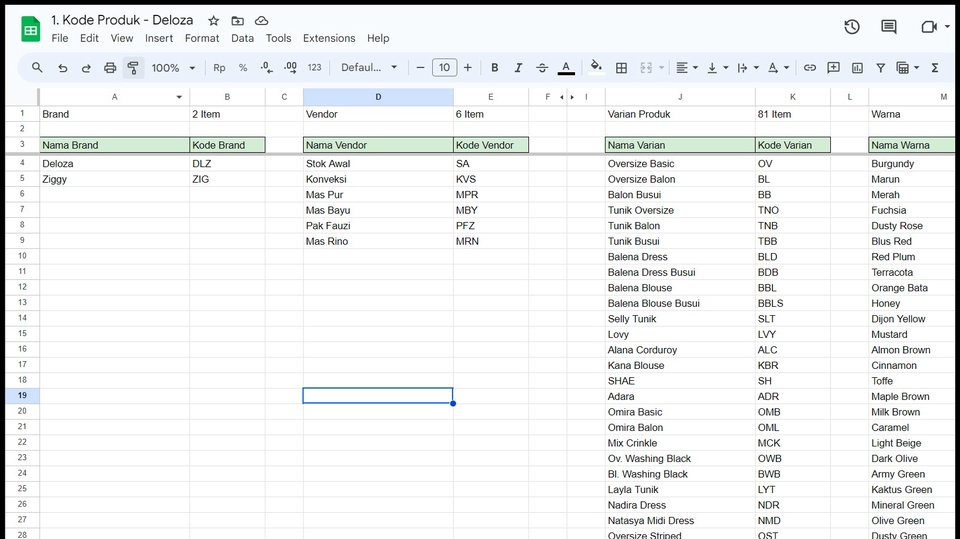Expand hidden columns between F and I

[567, 97]
